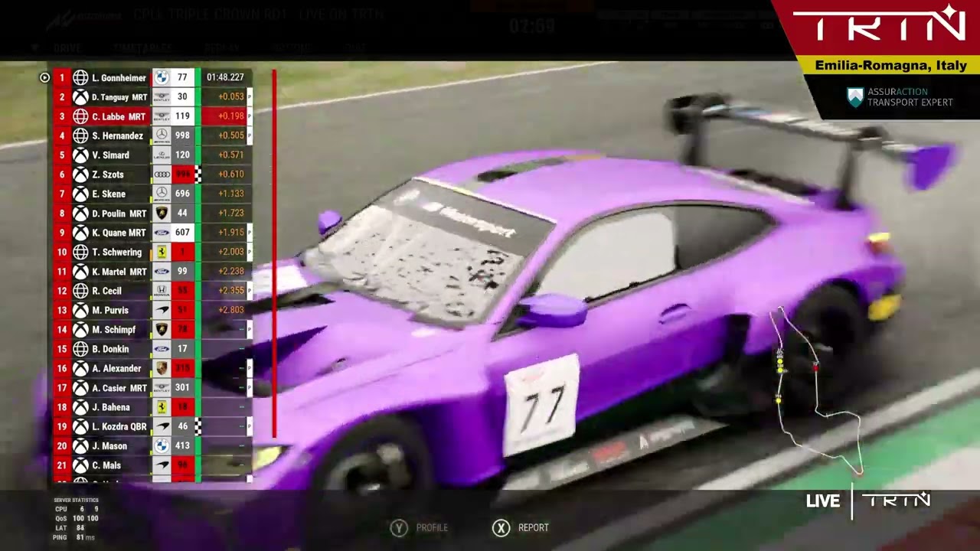
Task: Click the Porsche logo in A. Alexander's row
Action: point(162,368)
